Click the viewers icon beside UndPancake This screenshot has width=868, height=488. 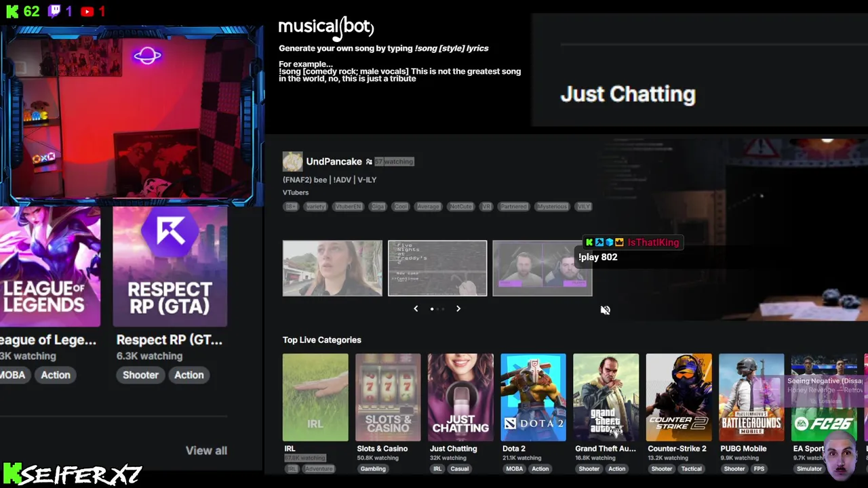tap(369, 162)
